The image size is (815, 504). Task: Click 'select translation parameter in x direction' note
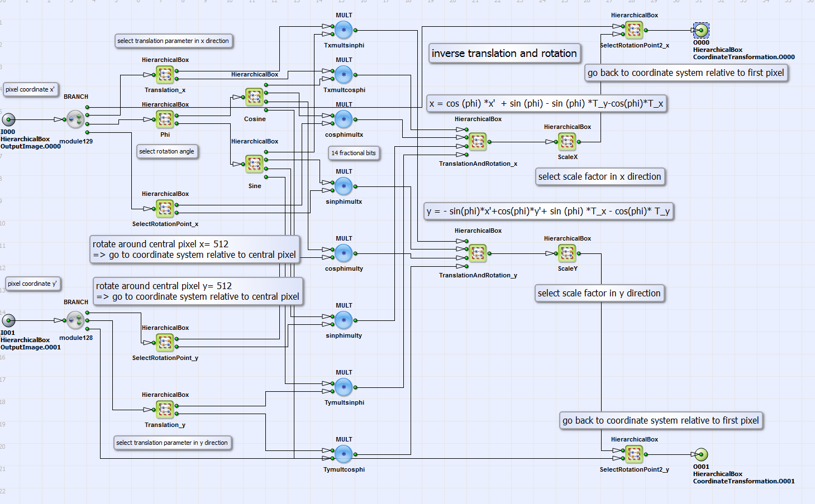173,41
